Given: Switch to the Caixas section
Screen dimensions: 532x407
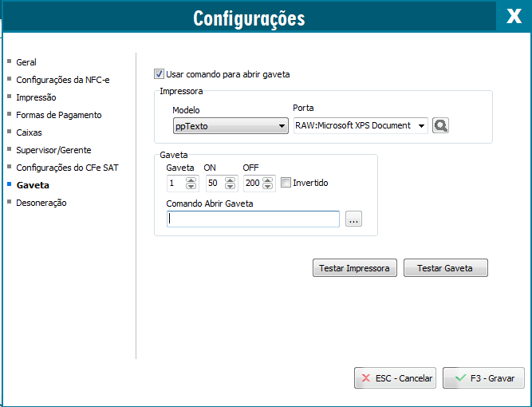Looking at the screenshot, I should (x=29, y=132).
